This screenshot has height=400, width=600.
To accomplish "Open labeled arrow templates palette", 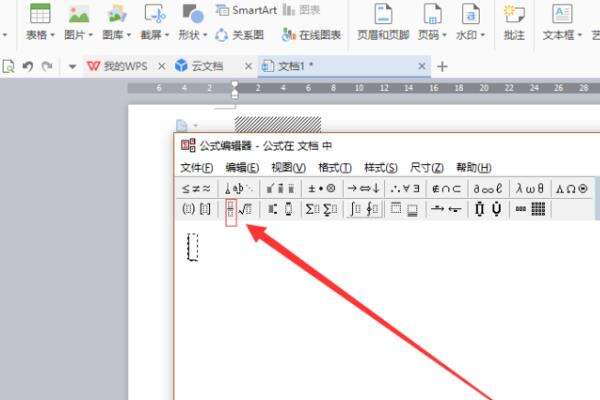I will click(446, 209).
